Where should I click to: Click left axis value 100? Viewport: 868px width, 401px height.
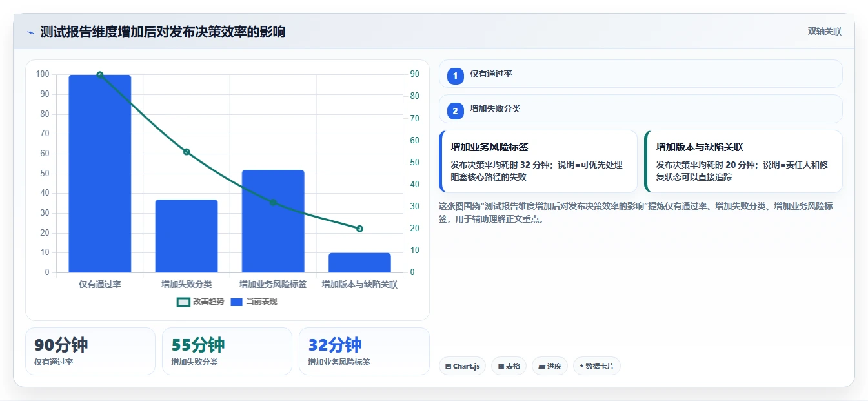click(43, 74)
